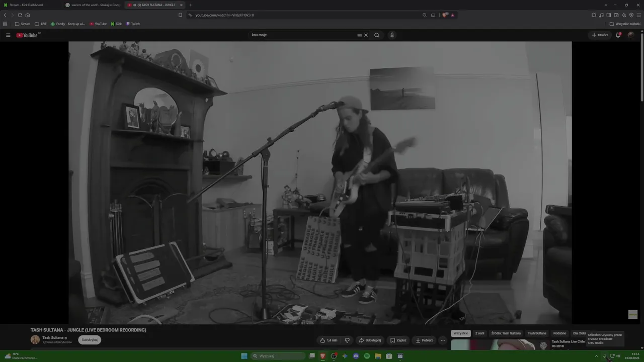Image resolution: width=644 pixels, height=362 pixels.
Task: Click the Udostępnij share button
Action: [370, 340]
